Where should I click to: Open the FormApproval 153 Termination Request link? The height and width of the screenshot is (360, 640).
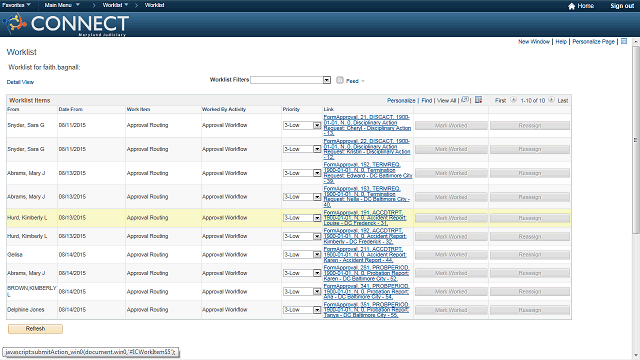pos(367,197)
